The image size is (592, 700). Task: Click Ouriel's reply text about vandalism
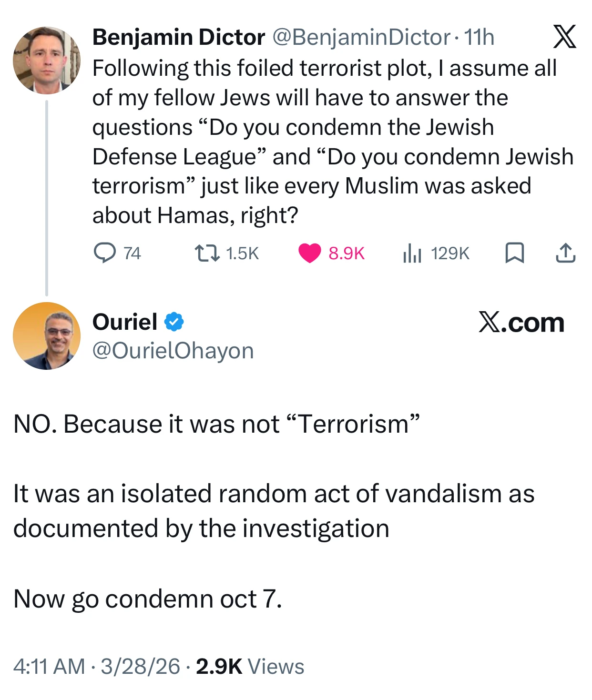coord(273,511)
